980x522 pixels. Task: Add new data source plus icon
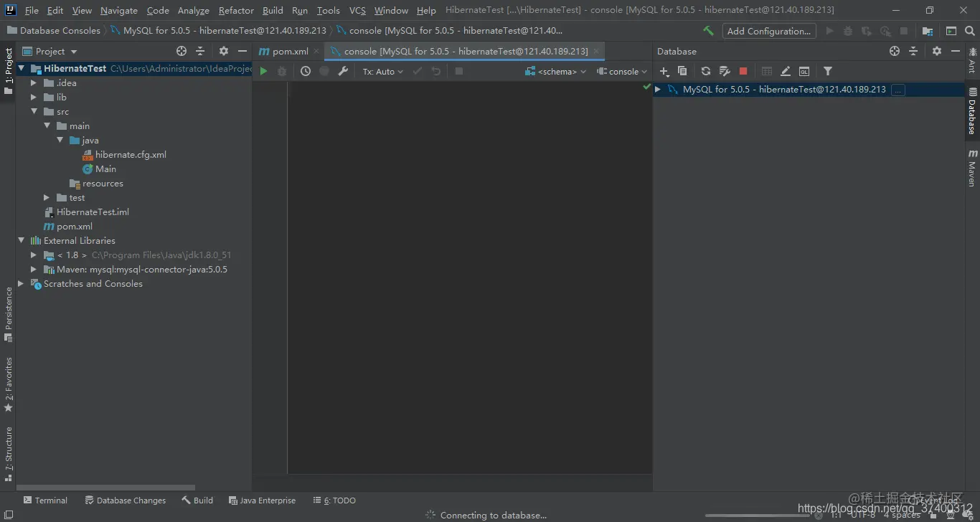[664, 71]
